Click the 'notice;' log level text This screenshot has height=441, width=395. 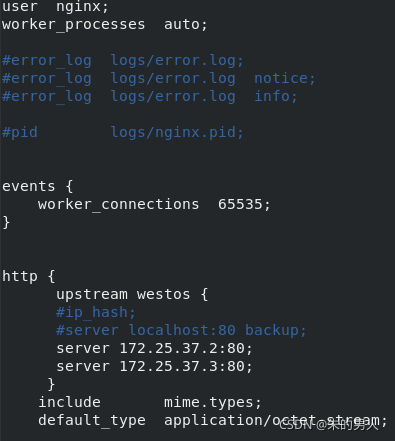tap(285, 78)
